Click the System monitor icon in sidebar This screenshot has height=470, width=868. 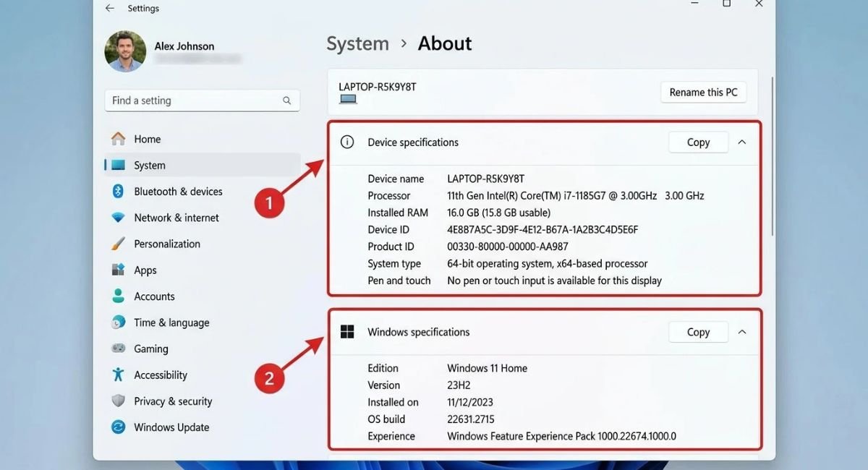coord(118,165)
